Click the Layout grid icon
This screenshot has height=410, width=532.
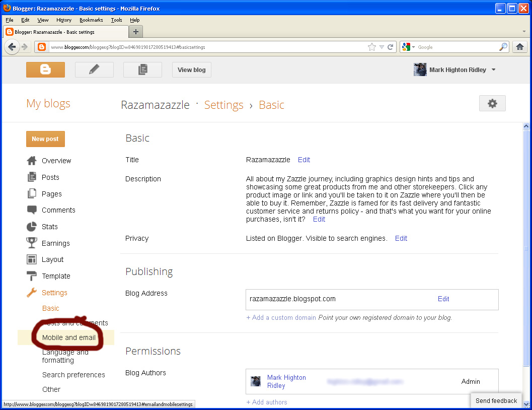coord(32,259)
